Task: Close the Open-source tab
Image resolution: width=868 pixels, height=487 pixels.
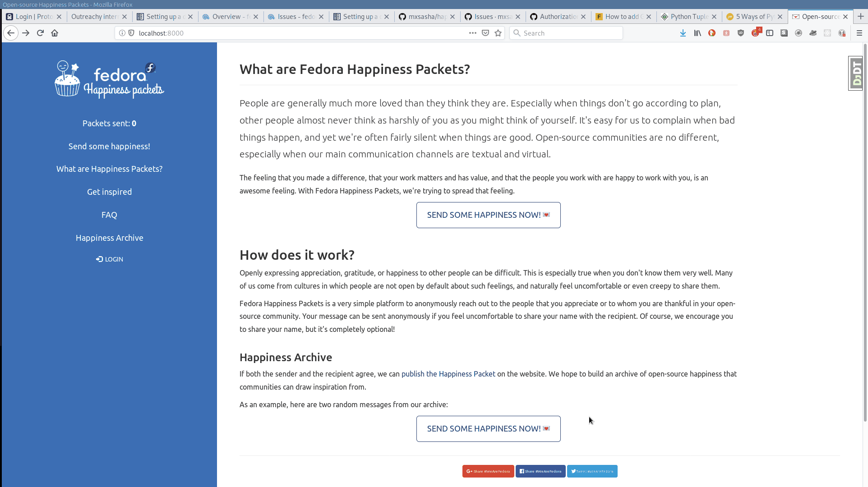Action: point(845,17)
